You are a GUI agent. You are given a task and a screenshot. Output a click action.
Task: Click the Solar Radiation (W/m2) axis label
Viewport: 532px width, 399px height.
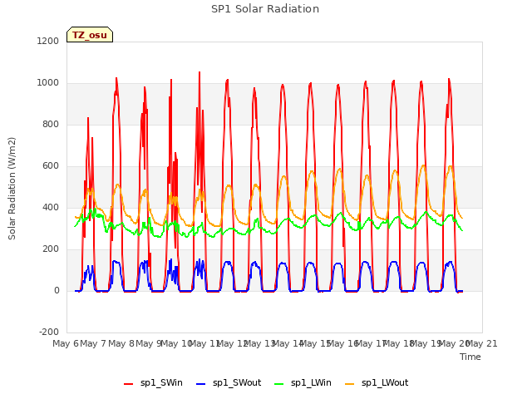click(12, 189)
